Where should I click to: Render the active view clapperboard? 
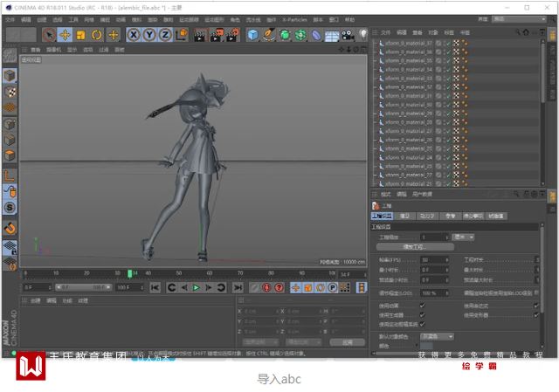(x=199, y=35)
